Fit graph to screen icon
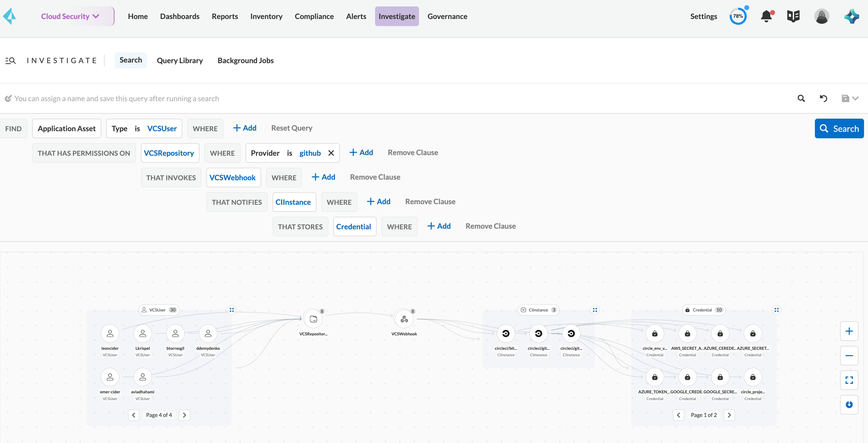This screenshot has height=443, width=868. click(849, 380)
